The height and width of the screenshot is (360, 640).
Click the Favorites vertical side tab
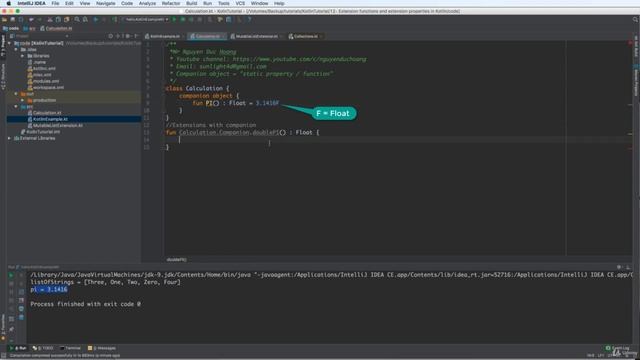(3, 327)
